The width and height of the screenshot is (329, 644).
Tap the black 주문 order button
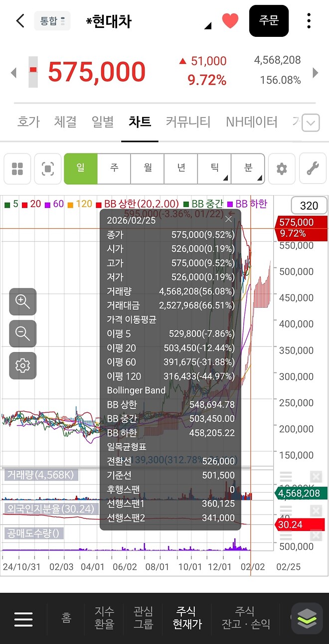point(269,21)
